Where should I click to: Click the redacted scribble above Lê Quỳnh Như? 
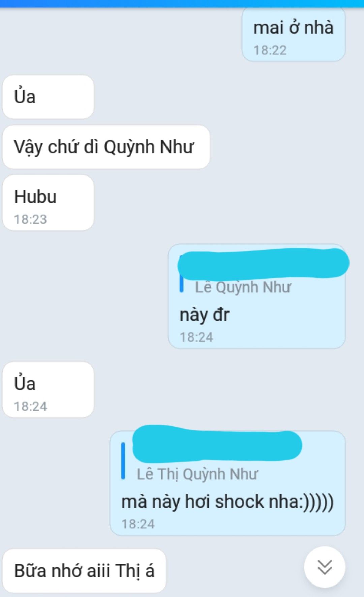coord(263,263)
